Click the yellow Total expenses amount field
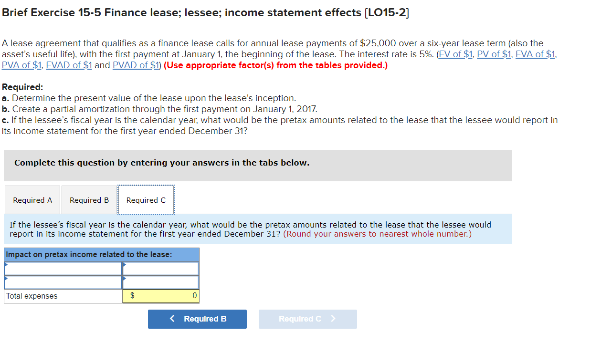601x364 pixels. coord(160,295)
